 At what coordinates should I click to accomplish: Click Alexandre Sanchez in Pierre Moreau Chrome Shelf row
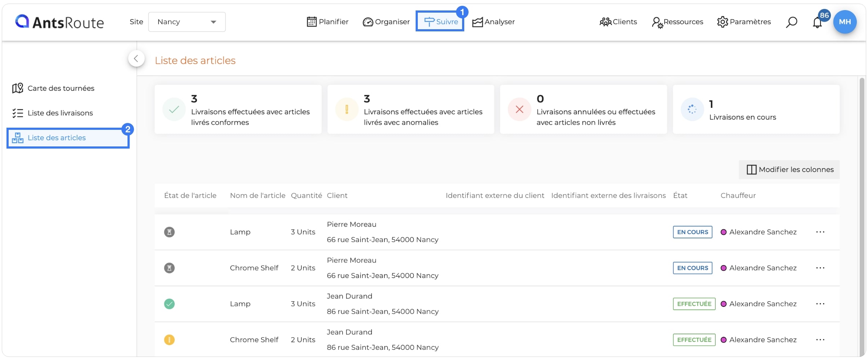pos(763,268)
